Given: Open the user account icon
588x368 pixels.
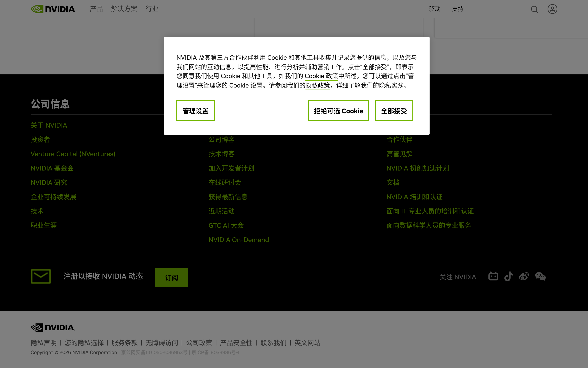Looking at the screenshot, I should tap(552, 9).
